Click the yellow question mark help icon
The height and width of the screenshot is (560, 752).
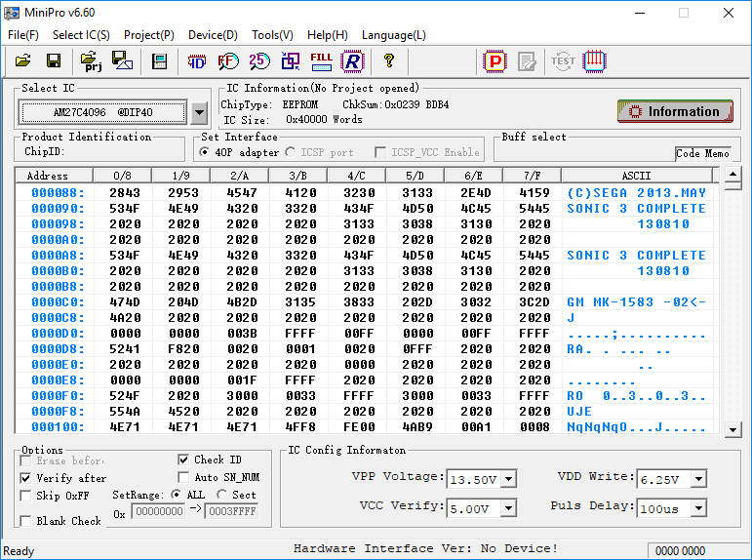click(x=388, y=61)
